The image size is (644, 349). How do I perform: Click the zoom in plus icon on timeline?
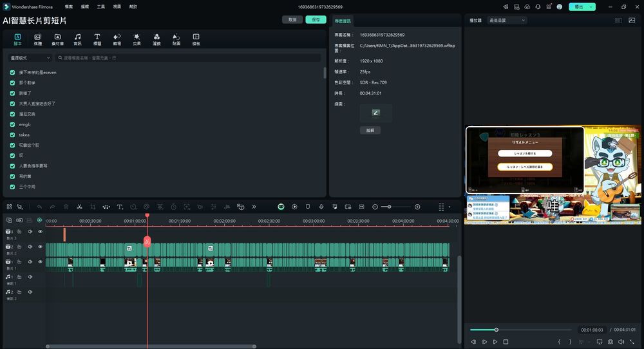(x=417, y=207)
